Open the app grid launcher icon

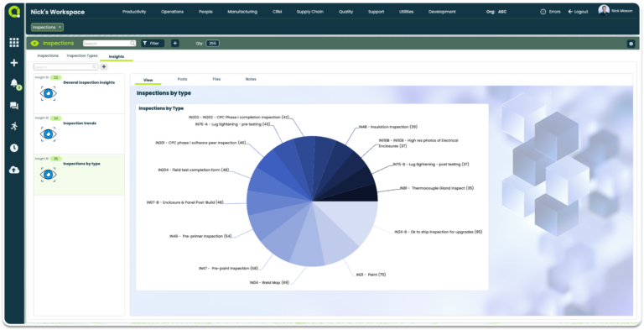[14, 42]
